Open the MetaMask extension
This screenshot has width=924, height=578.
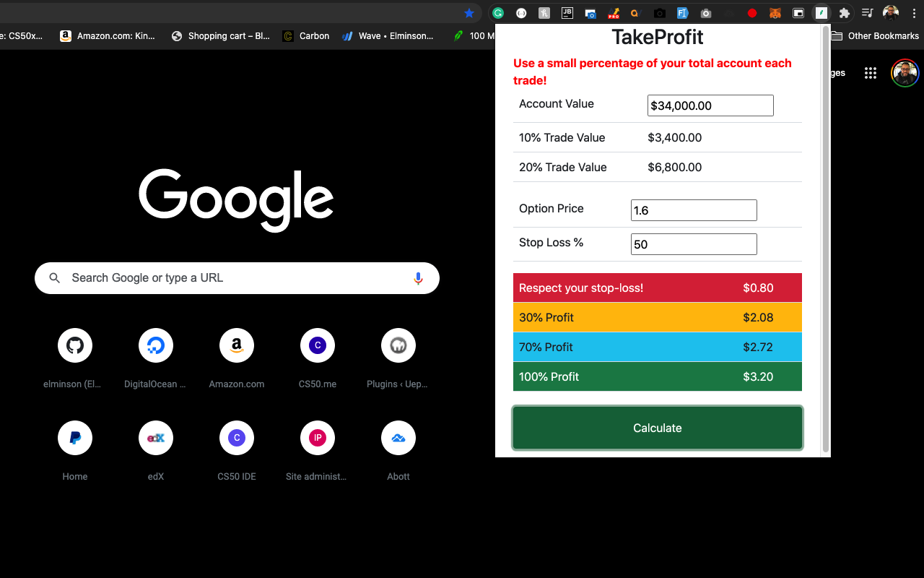tap(775, 13)
